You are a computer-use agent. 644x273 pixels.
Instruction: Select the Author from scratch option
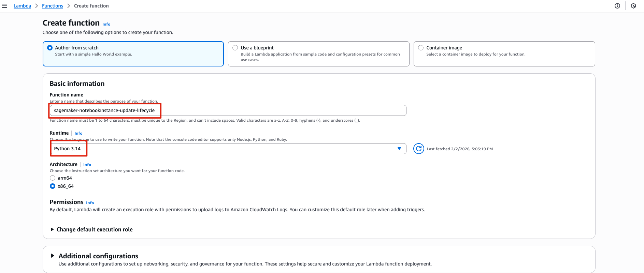tap(50, 48)
